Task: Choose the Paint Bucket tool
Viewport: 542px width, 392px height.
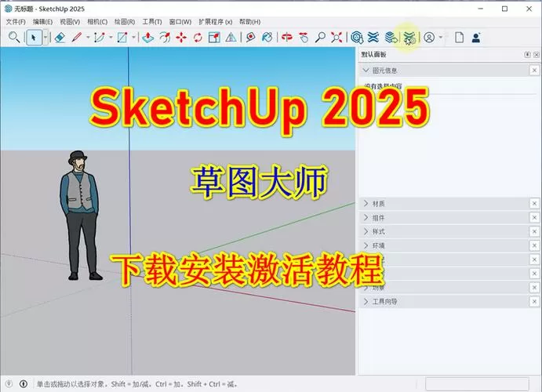Action: [267, 38]
